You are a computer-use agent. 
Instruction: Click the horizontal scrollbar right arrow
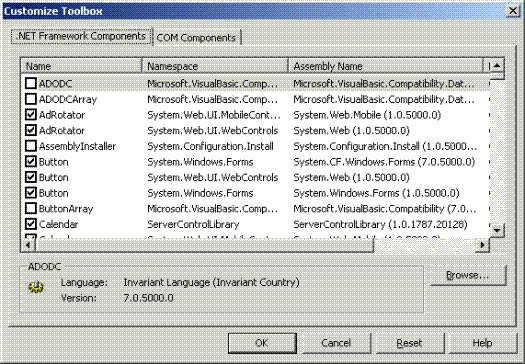(x=482, y=245)
